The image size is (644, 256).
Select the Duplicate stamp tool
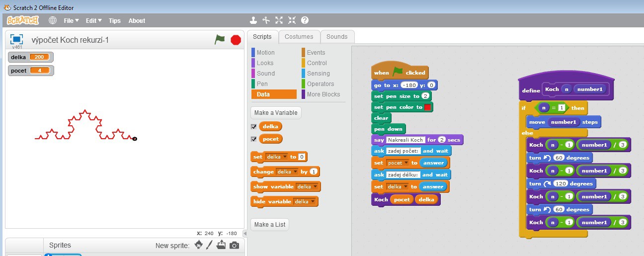coord(253,20)
